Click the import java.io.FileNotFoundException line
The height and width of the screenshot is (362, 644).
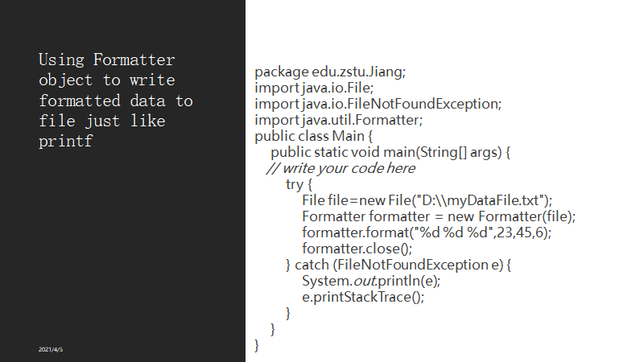pos(378,104)
